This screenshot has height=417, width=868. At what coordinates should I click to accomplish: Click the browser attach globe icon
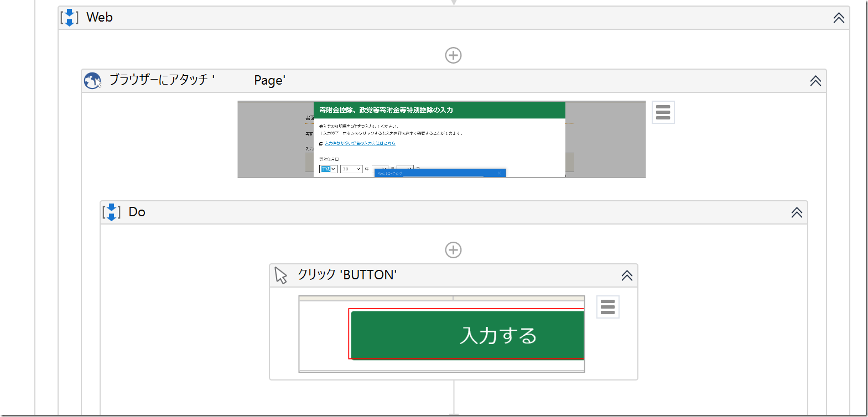[92, 81]
